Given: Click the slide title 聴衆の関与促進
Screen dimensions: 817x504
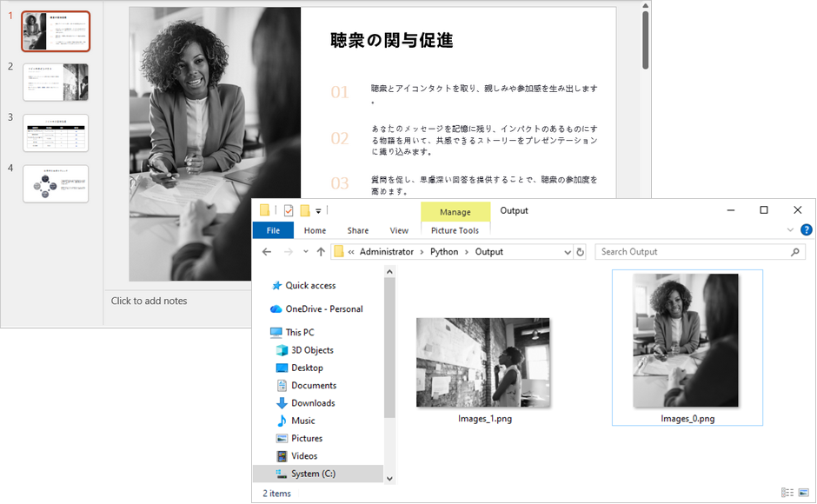Looking at the screenshot, I should tap(392, 40).
